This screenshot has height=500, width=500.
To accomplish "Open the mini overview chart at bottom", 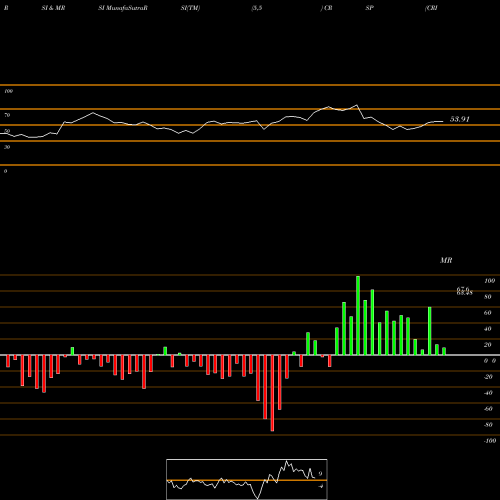I will click(x=247, y=479).
